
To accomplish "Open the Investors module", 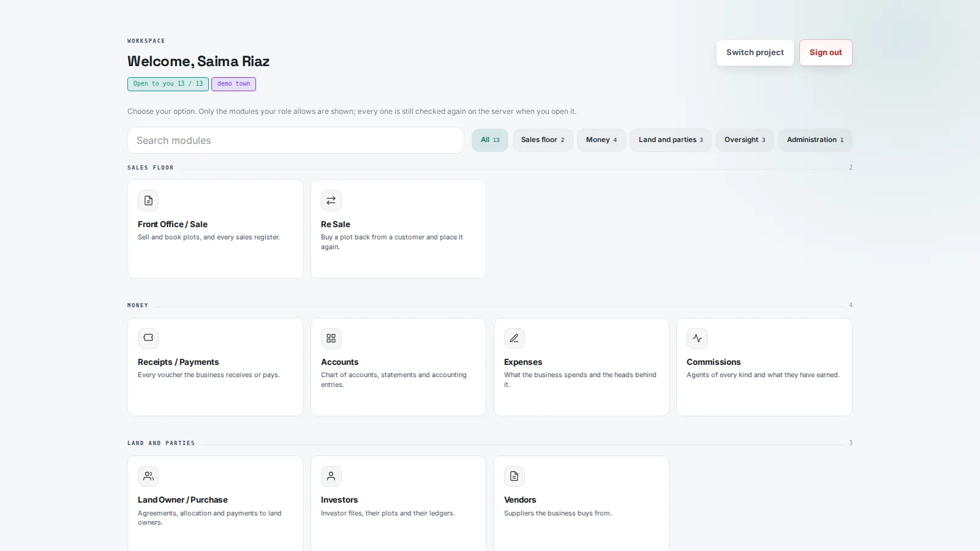I will [398, 504].
